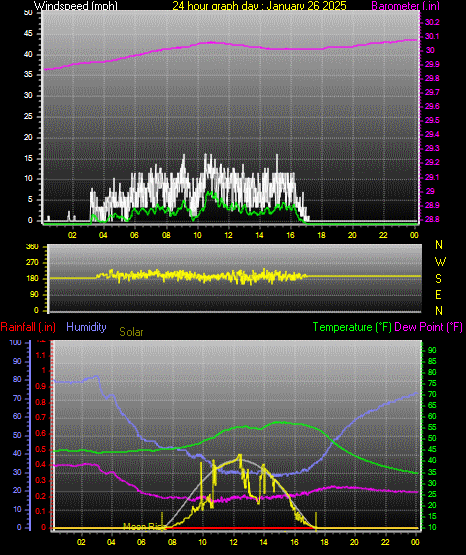The height and width of the screenshot is (555, 466).
Task: Click the E wind direction letter
Action: tap(438, 294)
